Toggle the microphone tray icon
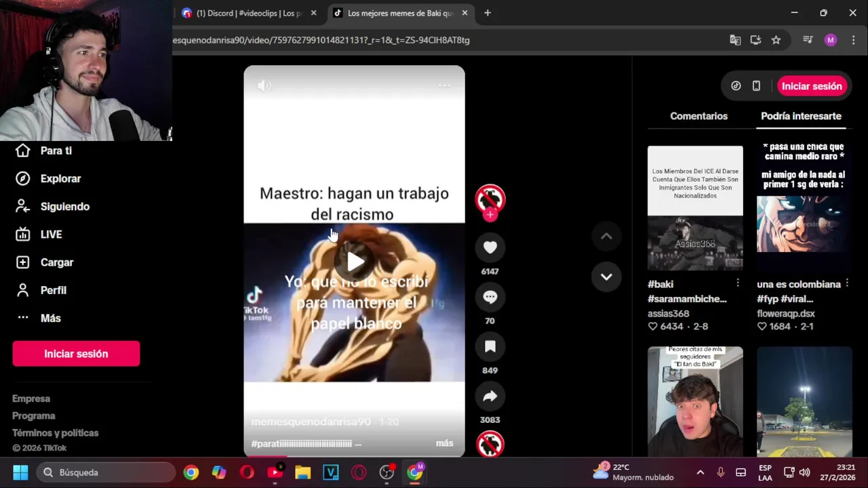Viewport: 868px width, 488px height. point(720,472)
